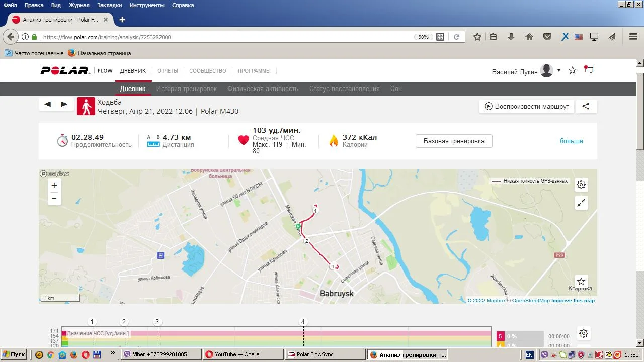This screenshot has height=362, width=644.
Task: Open the Закладки menu
Action: coord(110,5)
